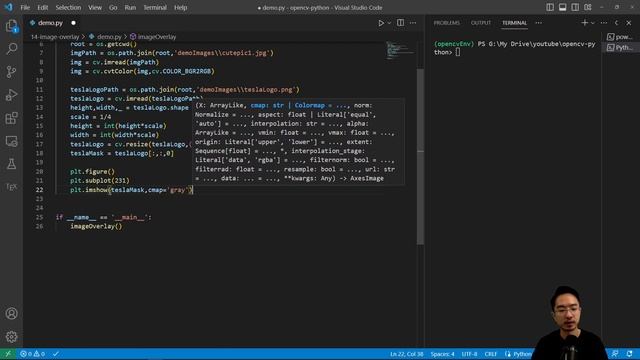Open the editor's More Actions ellipsis
The height and width of the screenshot is (360, 640).
click(413, 23)
